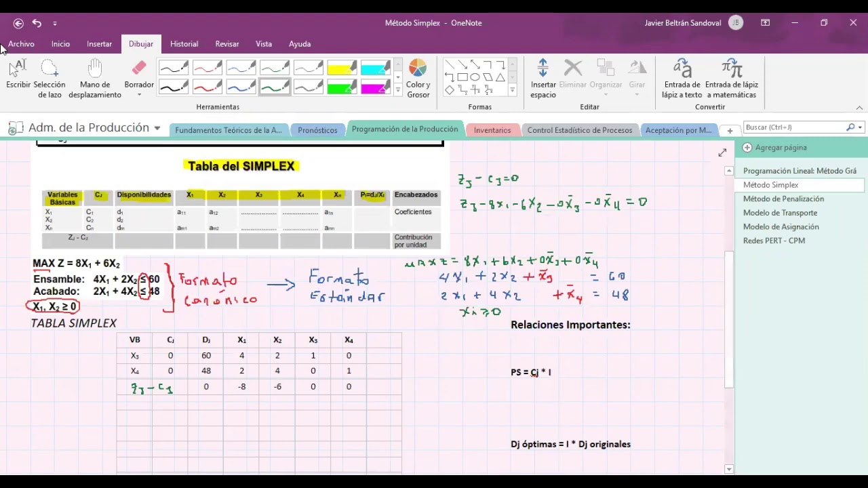Open page Redes PERT - CPM
The image size is (868, 488).
(x=774, y=241)
